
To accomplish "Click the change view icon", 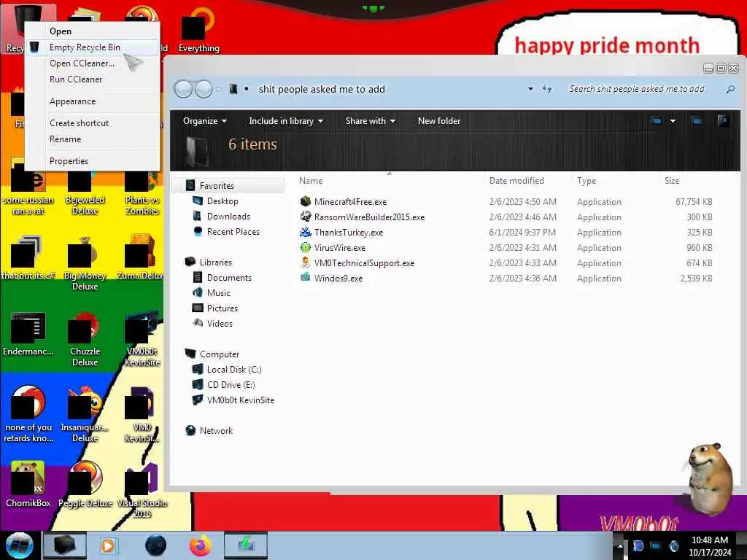I will point(657,121).
